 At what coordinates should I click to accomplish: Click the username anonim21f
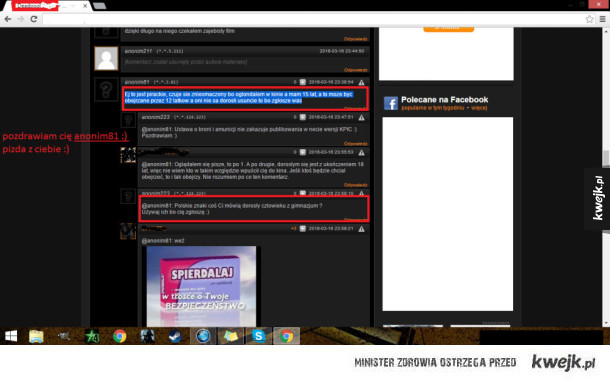pos(138,51)
